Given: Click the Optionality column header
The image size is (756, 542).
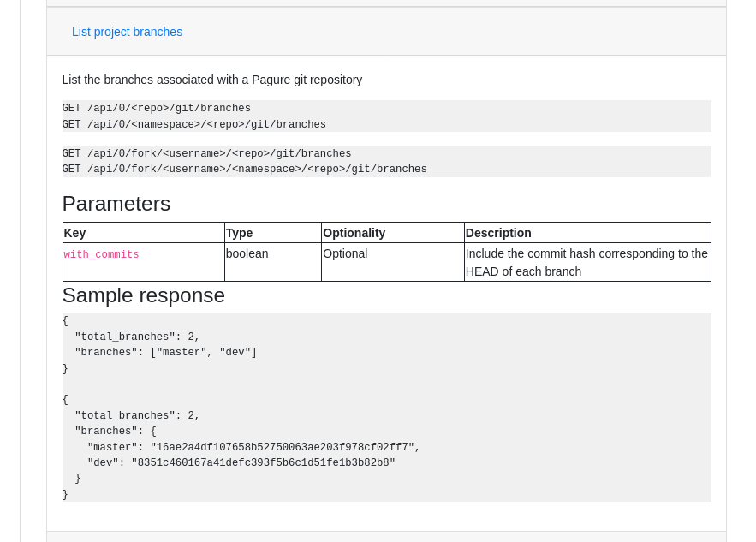Looking at the screenshot, I should pos(393,233).
